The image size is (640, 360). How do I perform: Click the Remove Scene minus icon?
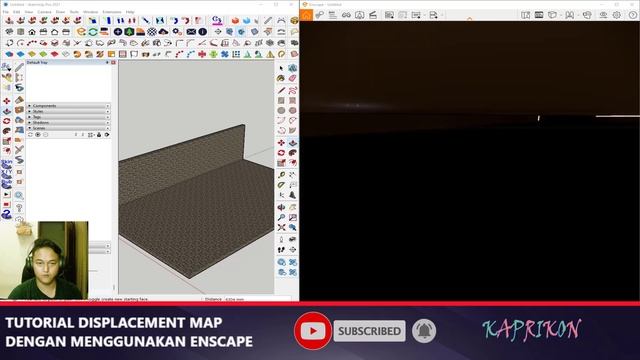point(46,135)
